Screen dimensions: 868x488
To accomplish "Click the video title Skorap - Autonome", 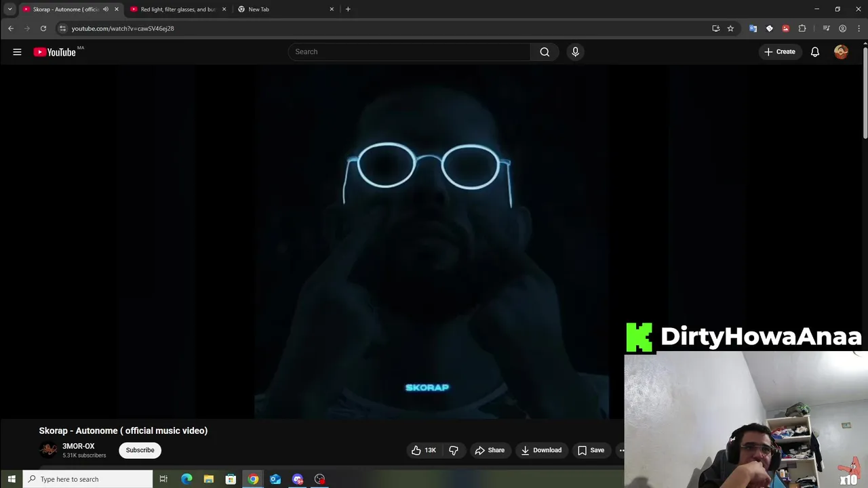I will (x=123, y=430).
